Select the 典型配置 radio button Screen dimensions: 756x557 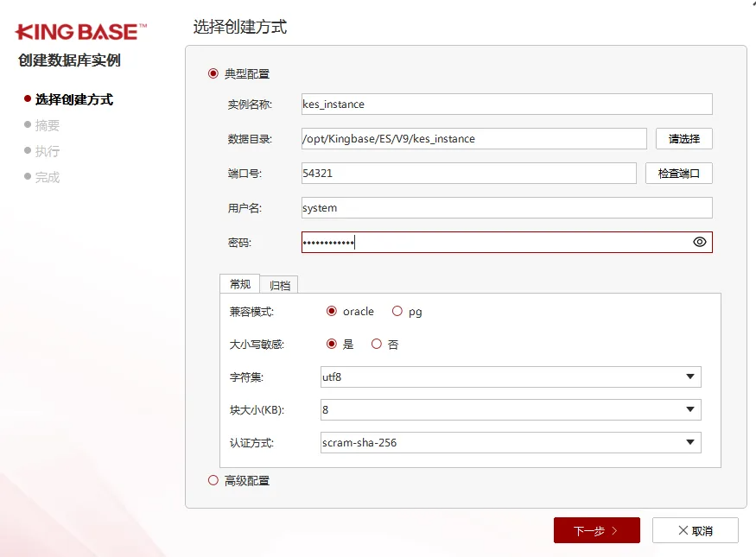pos(213,74)
